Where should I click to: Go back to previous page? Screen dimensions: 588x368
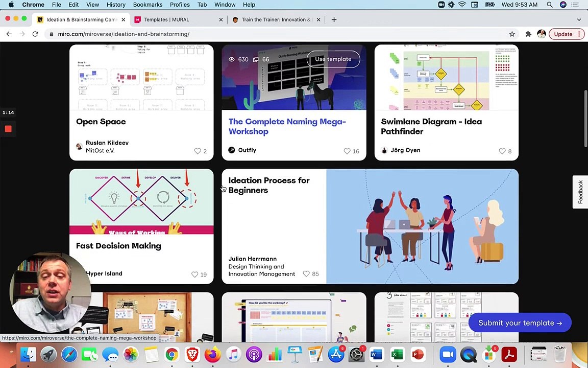(9, 34)
